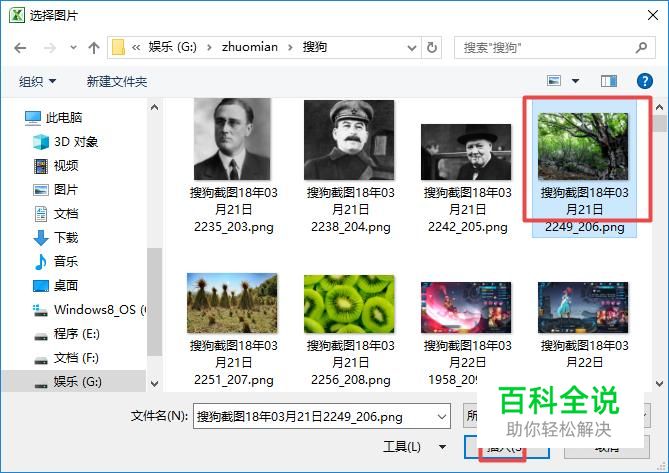Select thumbnail of 2238_204.png
This screenshot has width=669, height=473.
click(x=349, y=140)
